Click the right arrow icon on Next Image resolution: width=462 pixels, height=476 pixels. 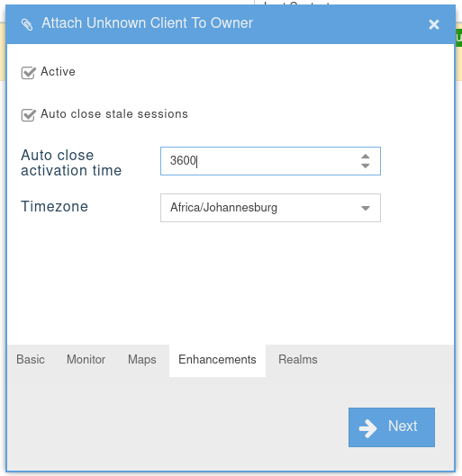pyautogui.click(x=367, y=428)
